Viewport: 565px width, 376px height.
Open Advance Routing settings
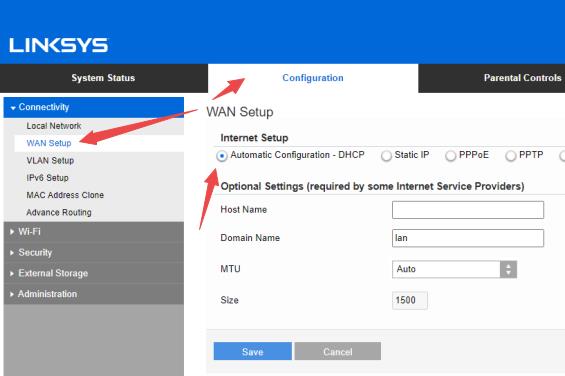(x=59, y=212)
